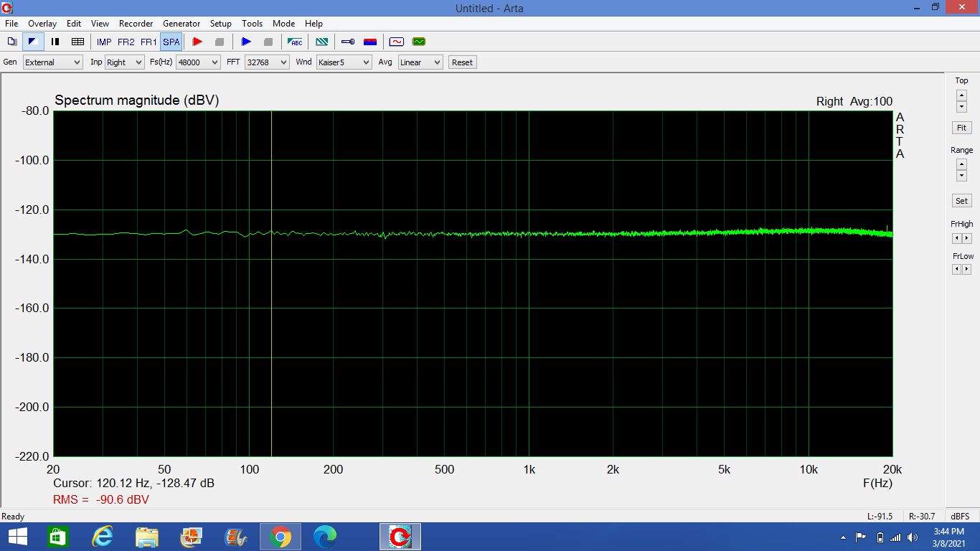This screenshot has width=980, height=551.
Task: Click the dBFS status bar indicator
Action: point(960,517)
